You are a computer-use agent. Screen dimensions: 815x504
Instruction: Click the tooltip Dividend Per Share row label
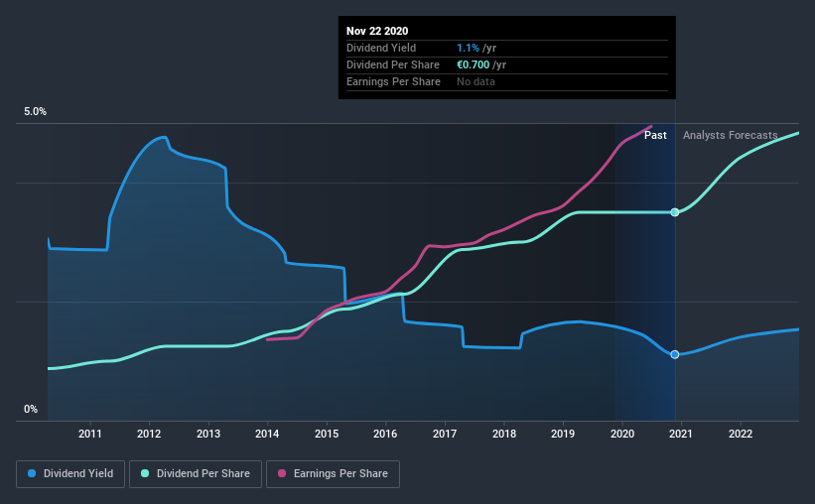[x=393, y=64]
